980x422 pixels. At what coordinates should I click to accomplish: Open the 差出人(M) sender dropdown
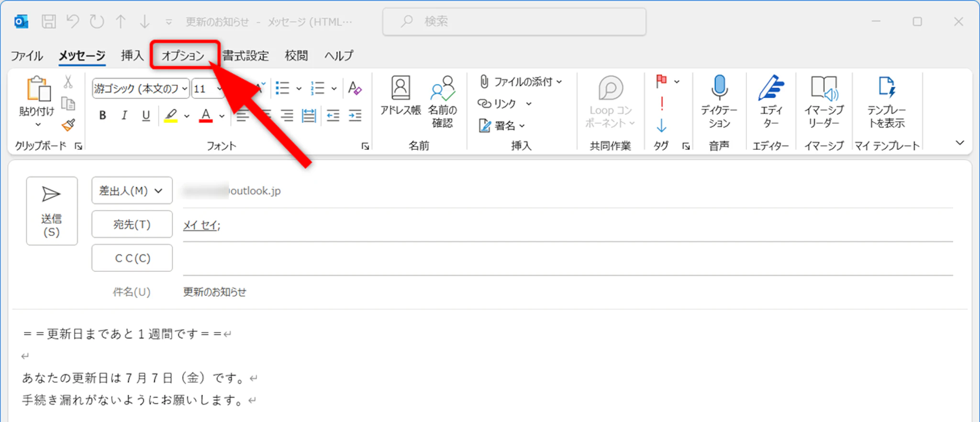(x=132, y=191)
